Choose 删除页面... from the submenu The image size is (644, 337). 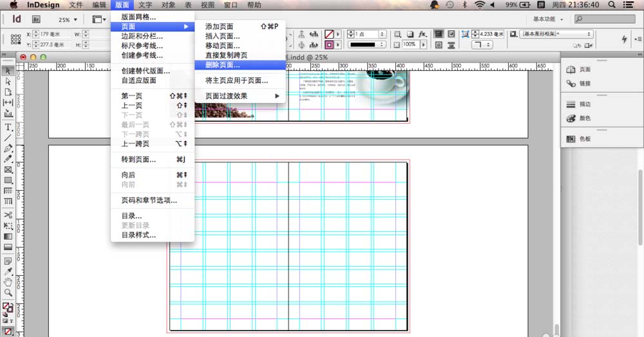coord(222,65)
